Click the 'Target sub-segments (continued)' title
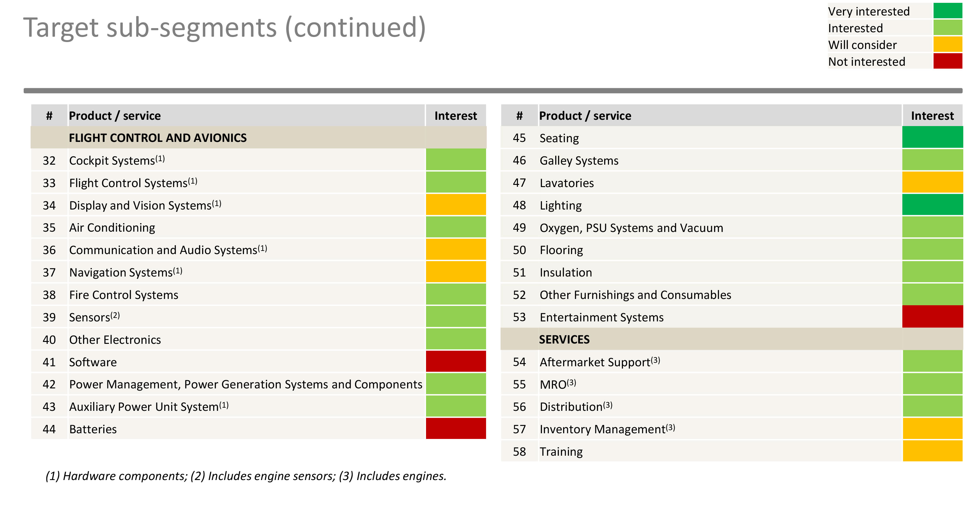The image size is (980, 511). click(225, 27)
